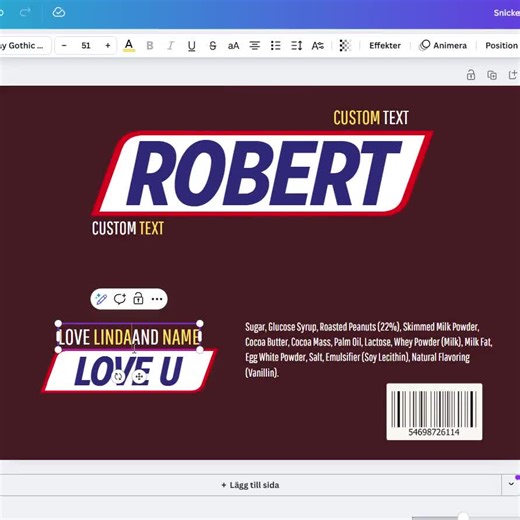The image size is (520, 520).
Task: Select the ROBERT headline text
Action: [x=263, y=173]
